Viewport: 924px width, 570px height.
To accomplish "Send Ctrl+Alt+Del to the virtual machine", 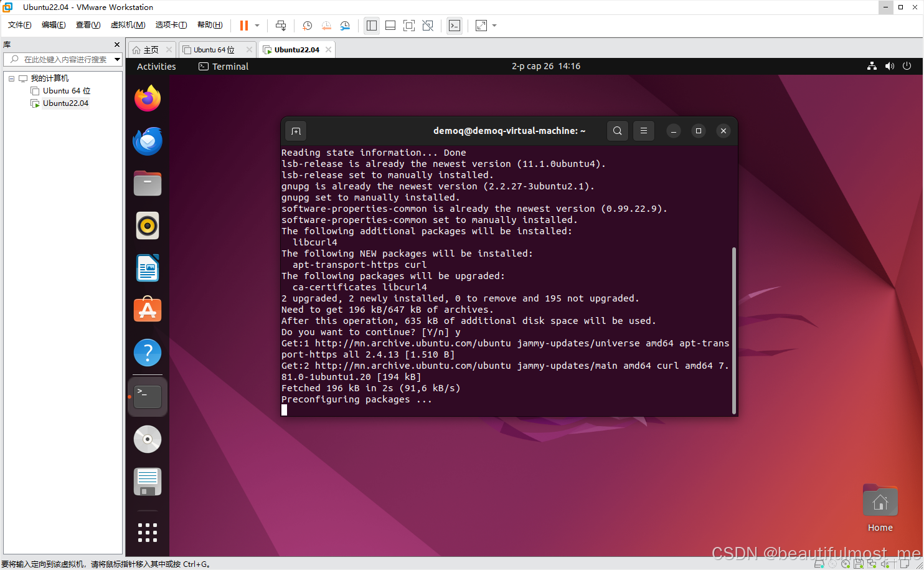I will pos(281,26).
